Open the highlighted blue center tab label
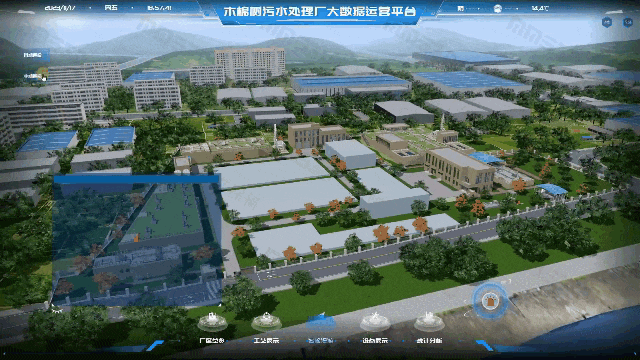This screenshot has width=640, height=360. tap(320, 340)
